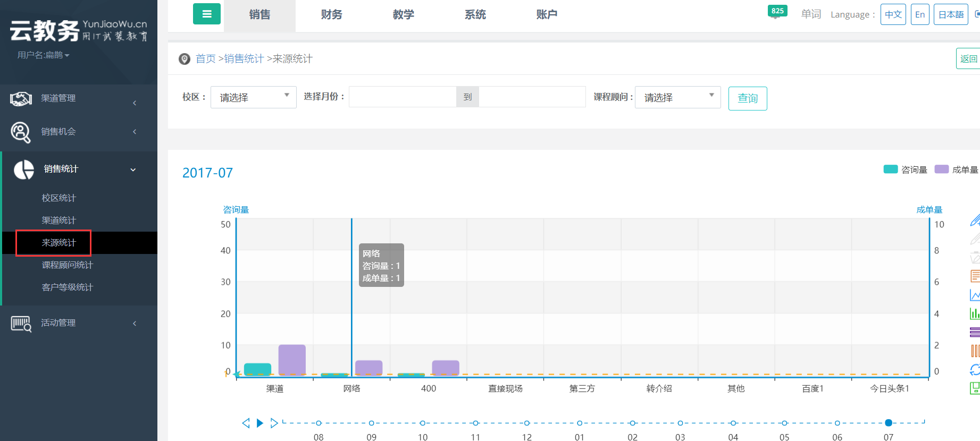Toggle the 成单量 legend series
980x441 pixels.
pos(956,169)
